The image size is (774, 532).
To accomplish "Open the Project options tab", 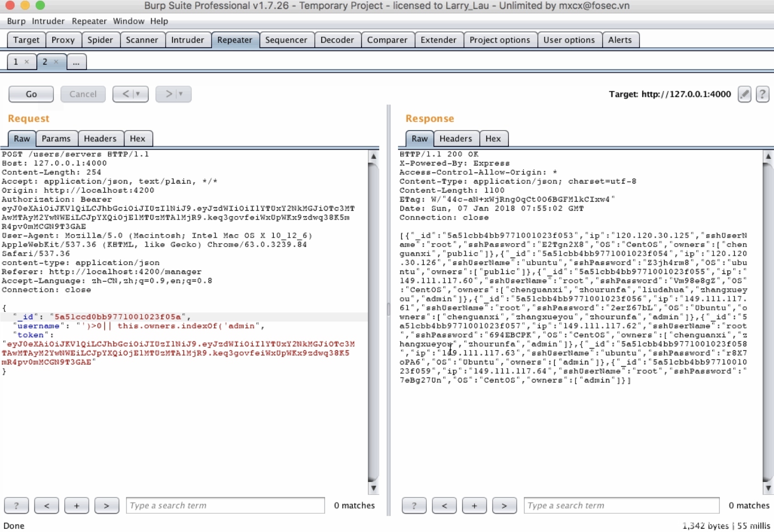I will [x=500, y=40].
